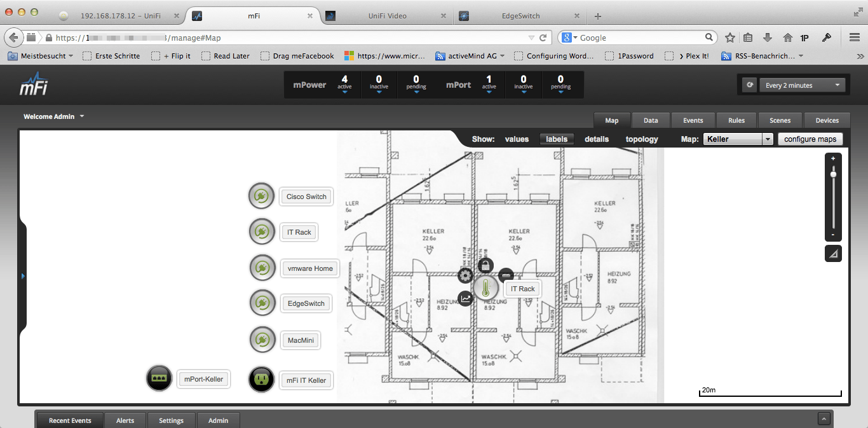The width and height of the screenshot is (868, 428).
Task: Switch to the Scenes tab
Action: point(780,120)
